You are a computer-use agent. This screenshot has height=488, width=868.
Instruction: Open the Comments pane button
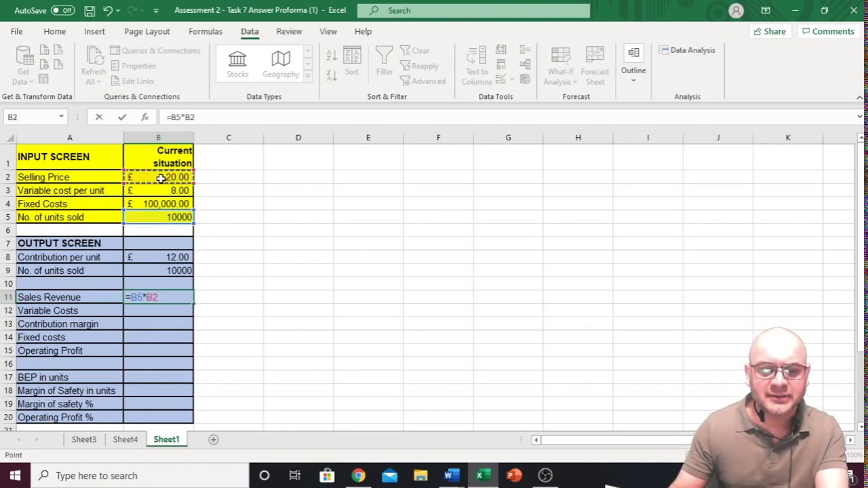828,31
